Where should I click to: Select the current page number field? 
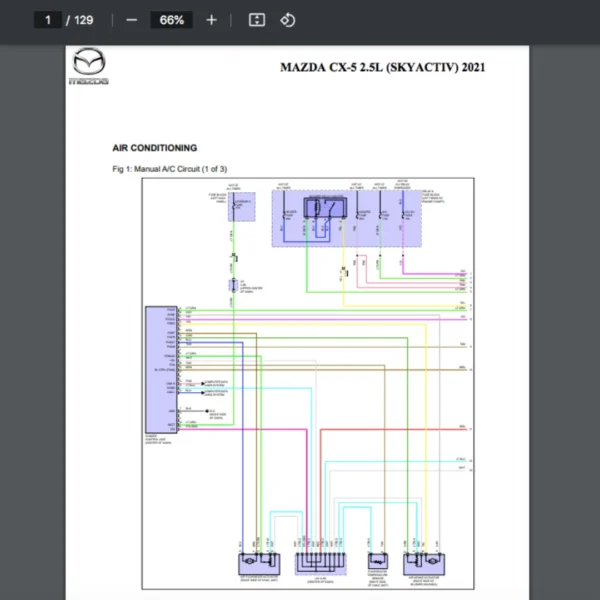coord(47,20)
